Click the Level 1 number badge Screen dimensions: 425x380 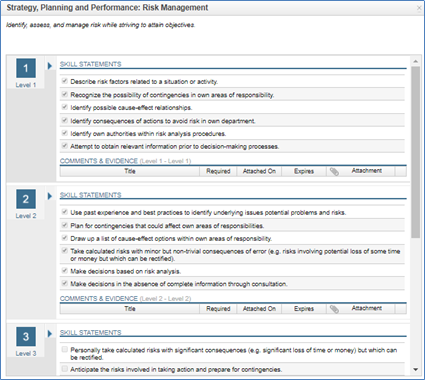coord(26,68)
